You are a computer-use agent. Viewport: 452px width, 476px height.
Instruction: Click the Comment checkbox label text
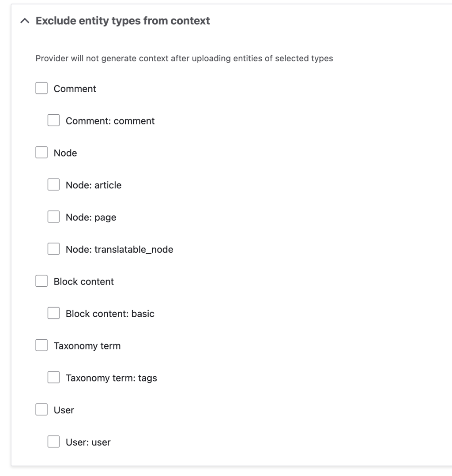(x=75, y=88)
